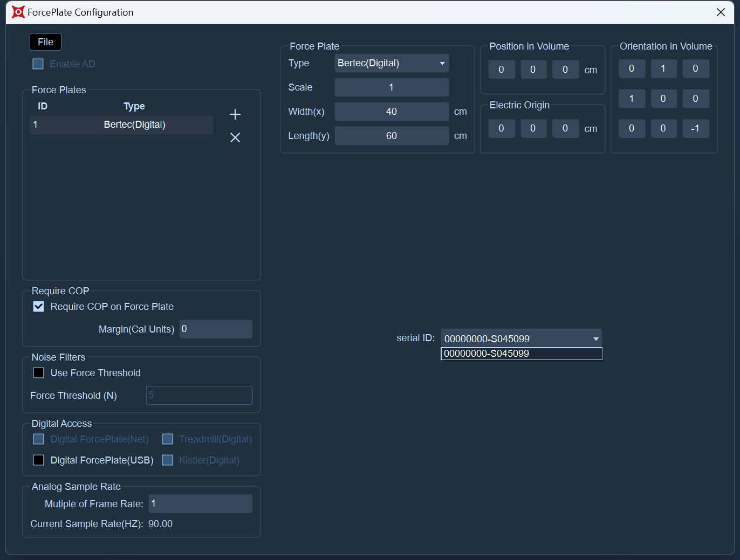Select Bertec(Digital) row in Force Plates list
The height and width of the screenshot is (560, 740).
(122, 125)
